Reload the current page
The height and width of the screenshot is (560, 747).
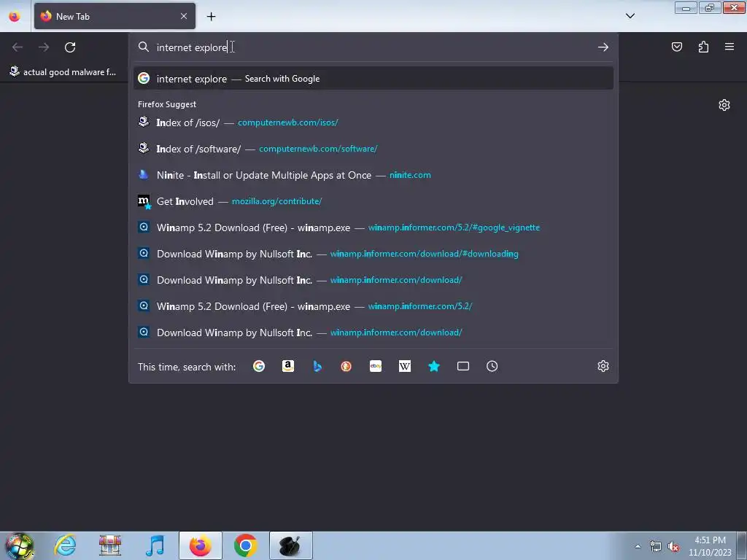[x=70, y=47]
